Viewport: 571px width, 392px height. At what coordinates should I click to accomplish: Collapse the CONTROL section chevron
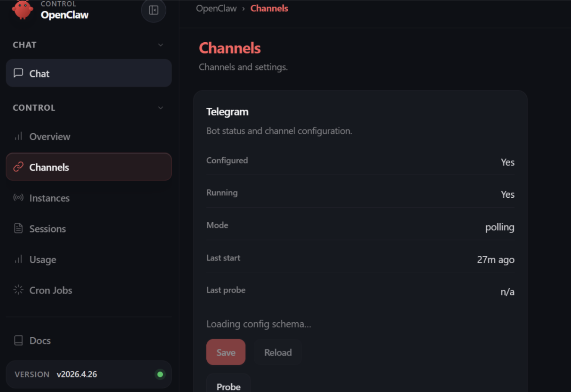tap(161, 108)
